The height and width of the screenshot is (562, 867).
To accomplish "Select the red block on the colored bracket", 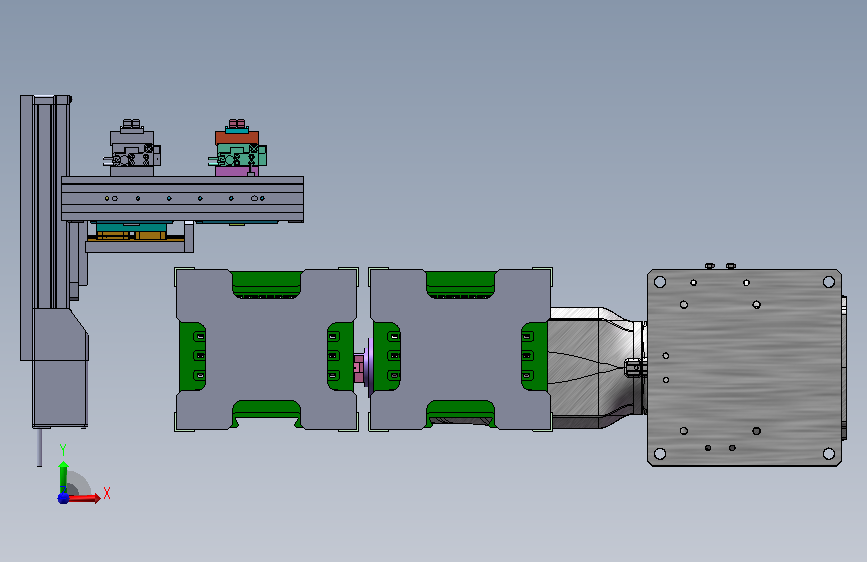I will pos(237,138).
